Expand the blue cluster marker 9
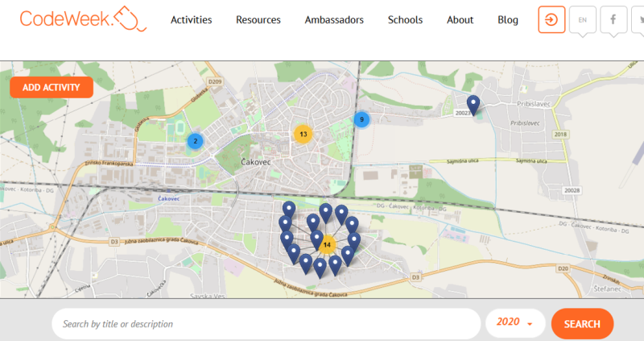The image size is (644, 341). pos(361,119)
